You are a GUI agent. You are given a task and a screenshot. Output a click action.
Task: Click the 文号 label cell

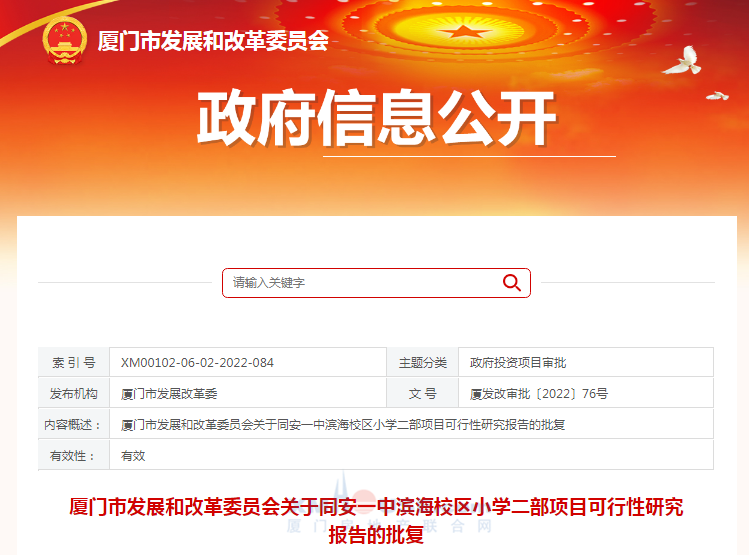pos(422,394)
